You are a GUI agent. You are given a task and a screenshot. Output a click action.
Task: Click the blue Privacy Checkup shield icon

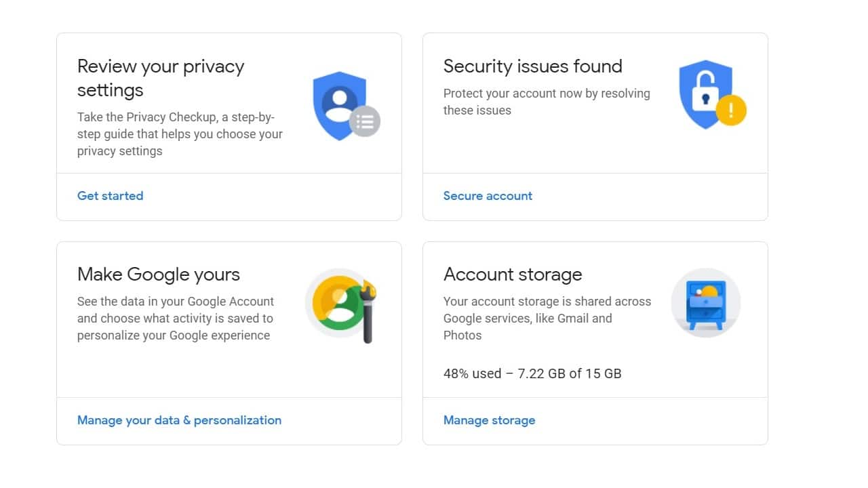pos(338,104)
